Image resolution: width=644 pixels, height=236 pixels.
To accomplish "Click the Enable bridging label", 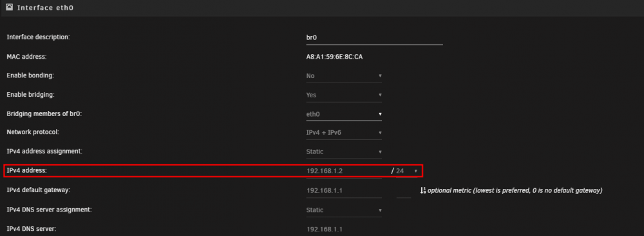I will click(x=31, y=95).
